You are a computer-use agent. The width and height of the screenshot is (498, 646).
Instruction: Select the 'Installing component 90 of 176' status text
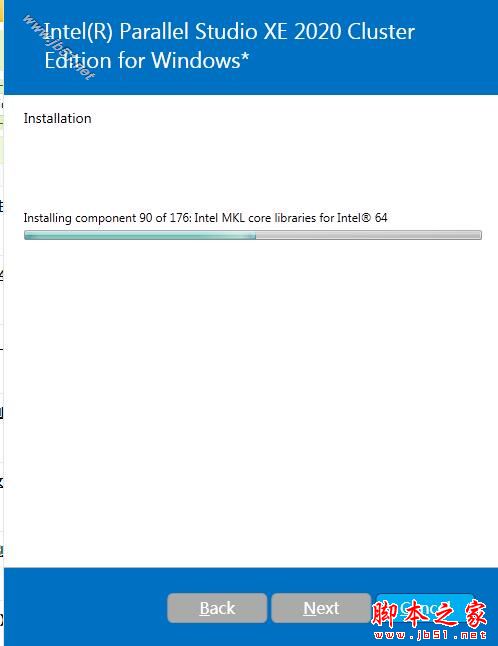click(x=205, y=218)
